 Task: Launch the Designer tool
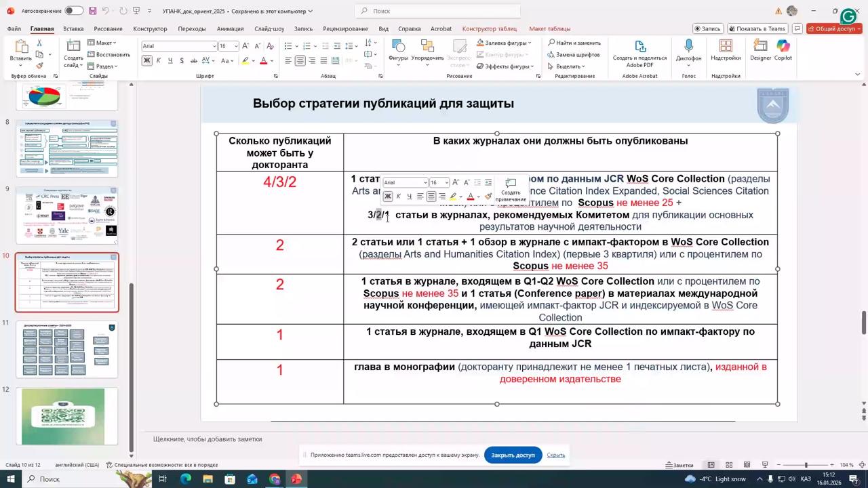[x=760, y=49]
